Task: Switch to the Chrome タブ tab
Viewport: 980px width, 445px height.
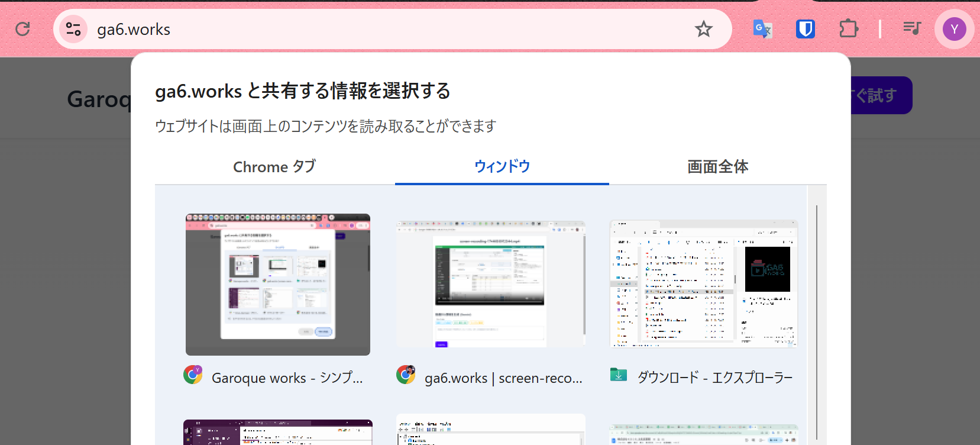Action: 274,167
